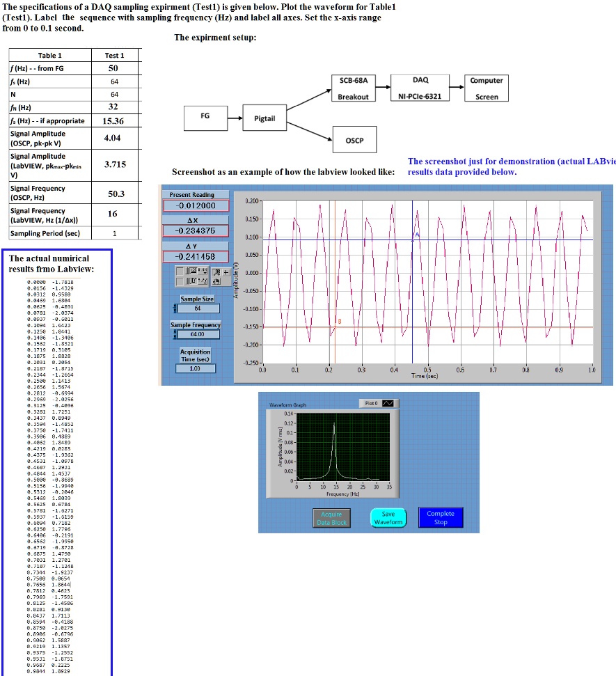Toggle the Y cursor visibility checkbox
Viewport: 616px width, 676px height.
[x=180, y=281]
